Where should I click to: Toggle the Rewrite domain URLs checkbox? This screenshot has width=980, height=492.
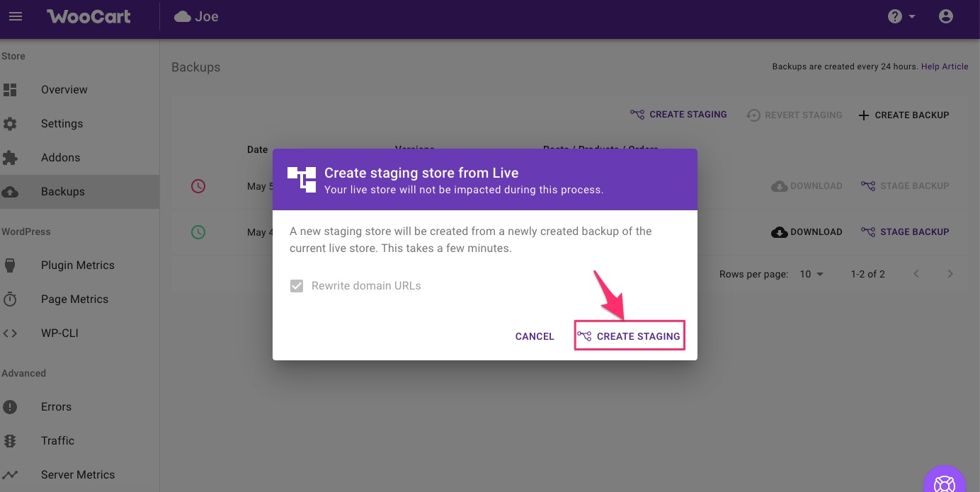[297, 286]
